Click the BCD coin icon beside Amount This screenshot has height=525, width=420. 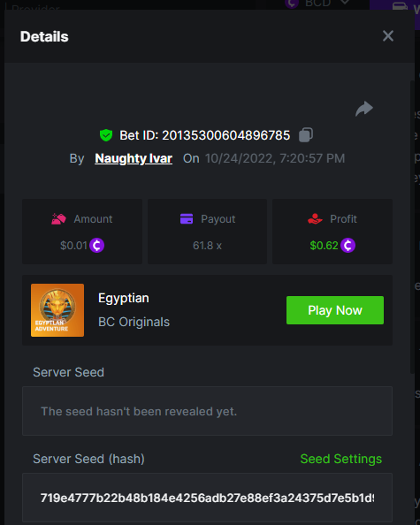coord(96,246)
